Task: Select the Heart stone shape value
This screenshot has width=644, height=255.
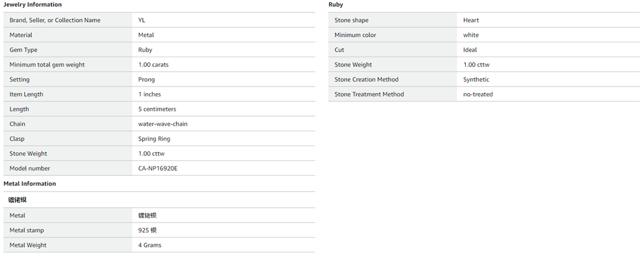Action: [x=471, y=21]
